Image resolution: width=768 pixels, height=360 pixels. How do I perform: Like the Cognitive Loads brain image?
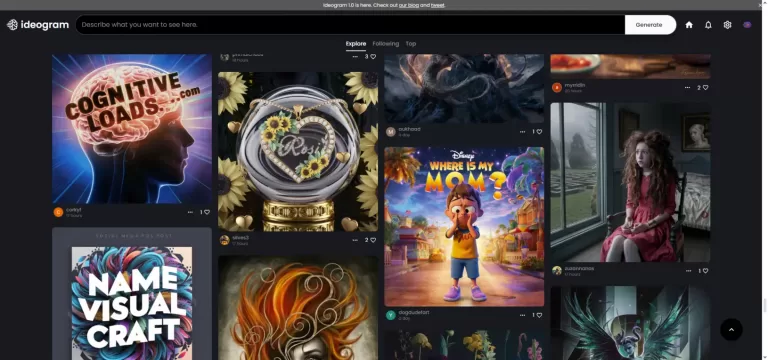(207, 212)
